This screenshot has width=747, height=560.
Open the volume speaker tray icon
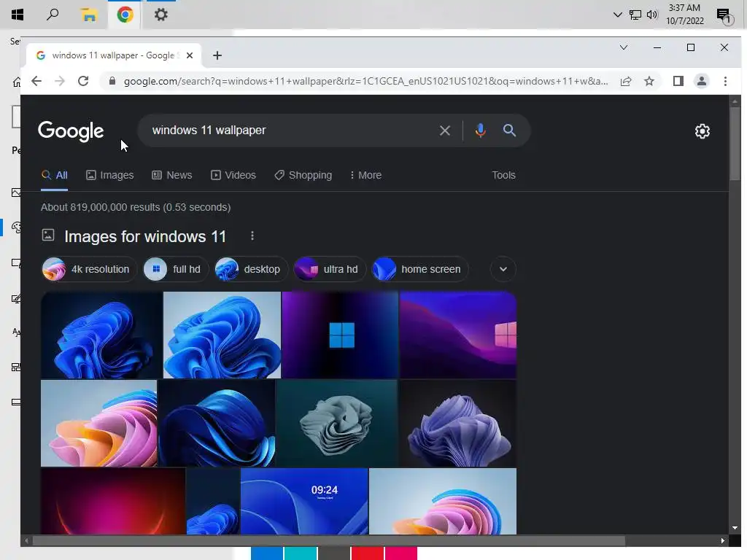click(652, 15)
